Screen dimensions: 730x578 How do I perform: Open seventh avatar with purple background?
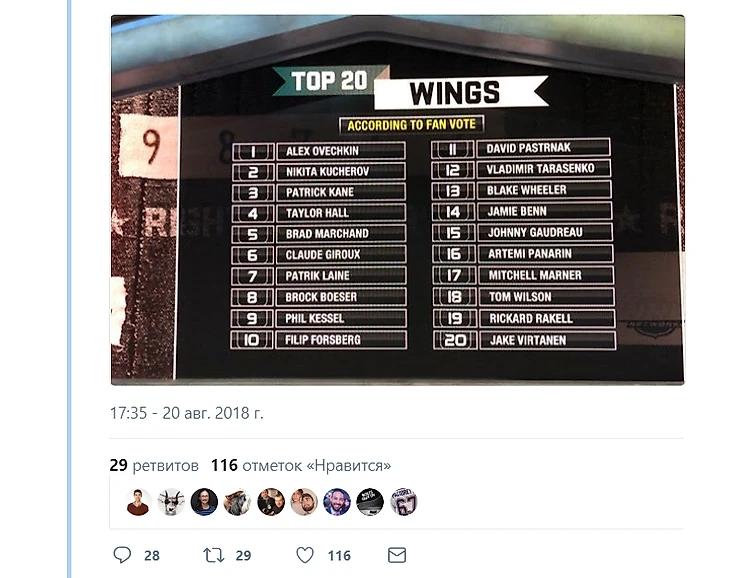(x=337, y=502)
